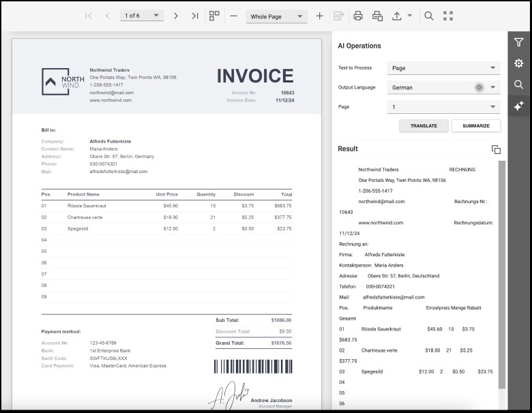Click the export upload icon
The width and height of the screenshot is (532, 413).
click(x=397, y=16)
